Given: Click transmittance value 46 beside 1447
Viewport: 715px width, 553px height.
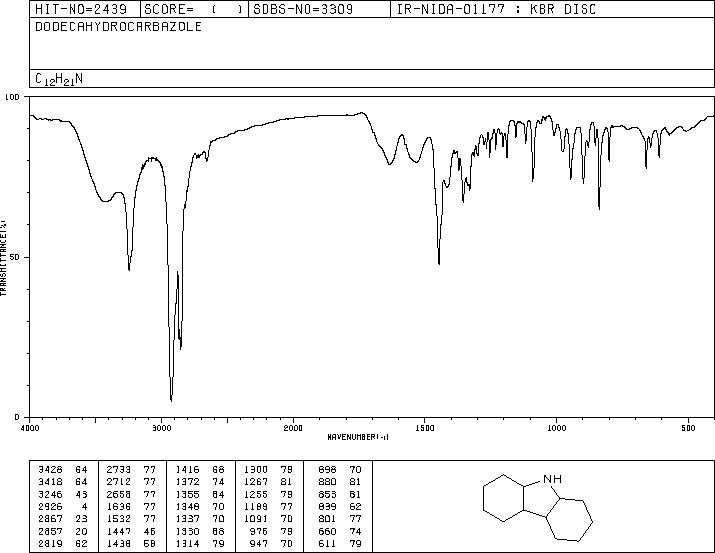Looking at the screenshot, I should [150, 532].
